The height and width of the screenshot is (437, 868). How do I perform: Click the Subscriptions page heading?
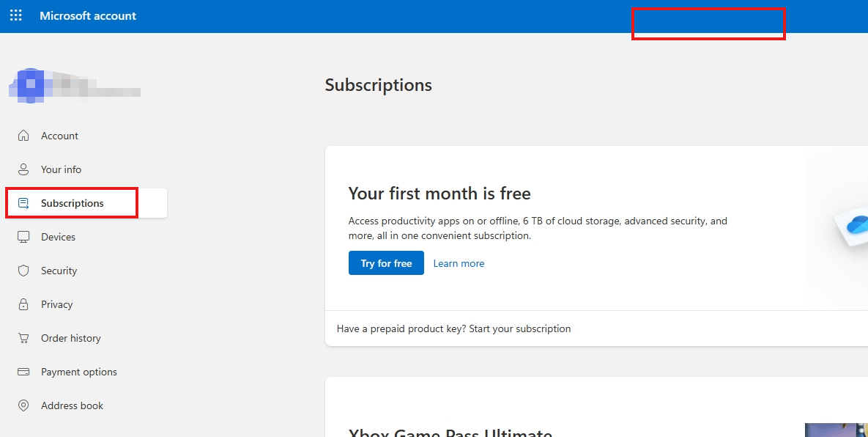(378, 85)
